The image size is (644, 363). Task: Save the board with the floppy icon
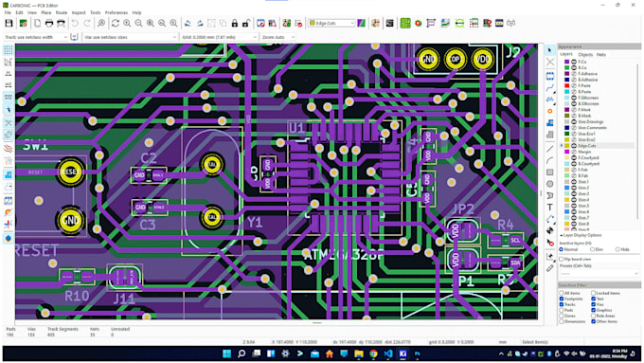9,24
